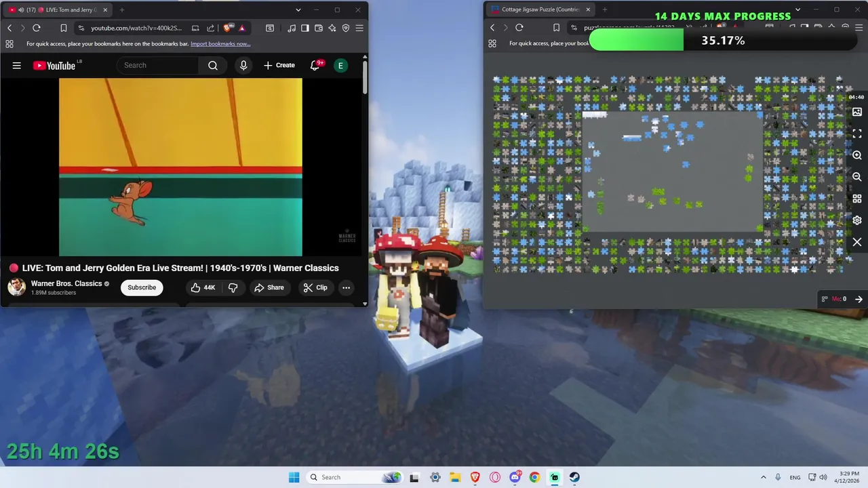The image size is (868, 488).
Task: Open Chrome from the taskbar
Action: click(x=534, y=477)
